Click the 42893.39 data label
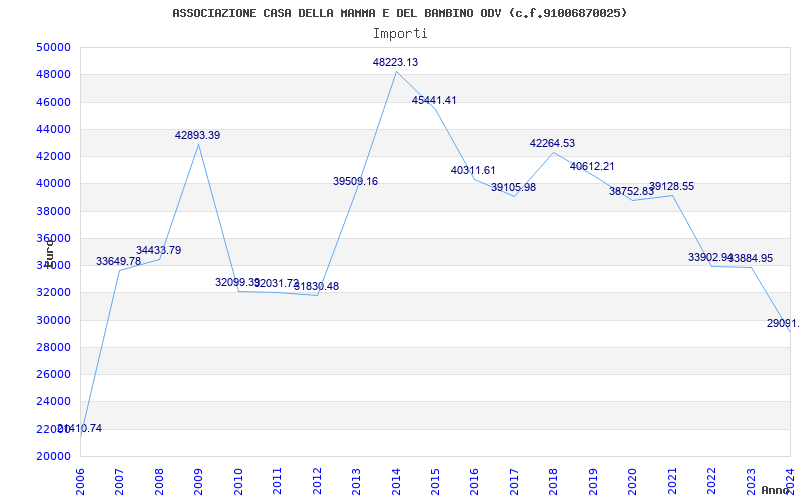This screenshot has height=500, width=800. click(x=197, y=135)
